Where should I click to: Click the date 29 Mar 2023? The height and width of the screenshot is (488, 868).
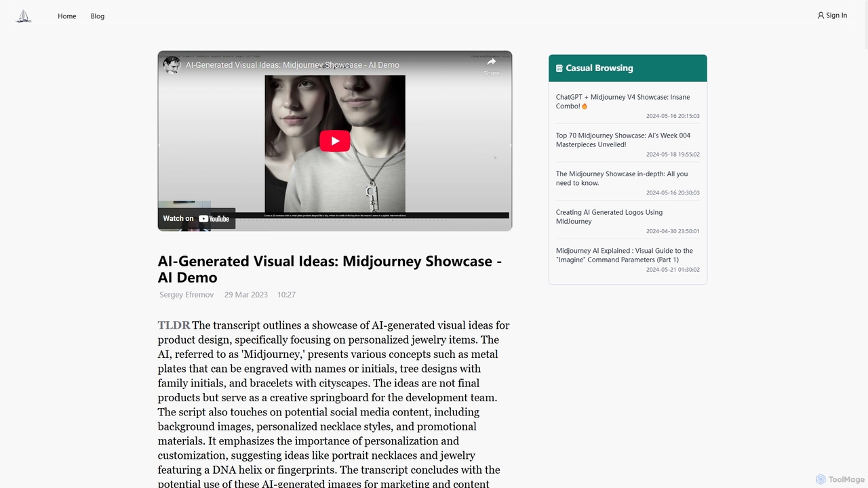246,295
